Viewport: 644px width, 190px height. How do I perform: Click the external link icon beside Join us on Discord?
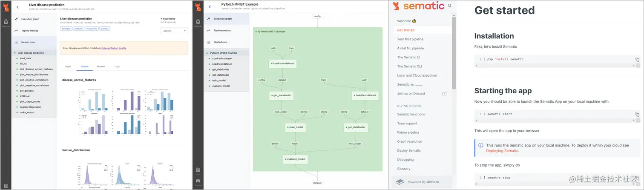(x=445, y=94)
